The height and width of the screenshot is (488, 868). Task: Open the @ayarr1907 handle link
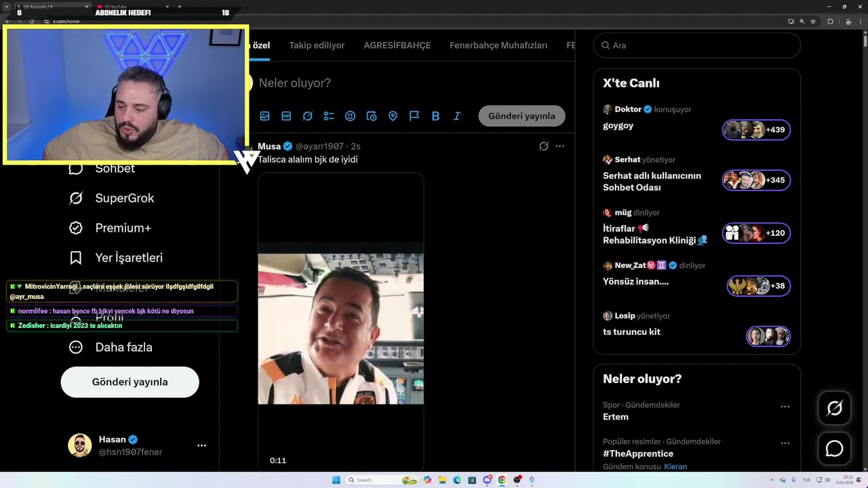point(319,146)
